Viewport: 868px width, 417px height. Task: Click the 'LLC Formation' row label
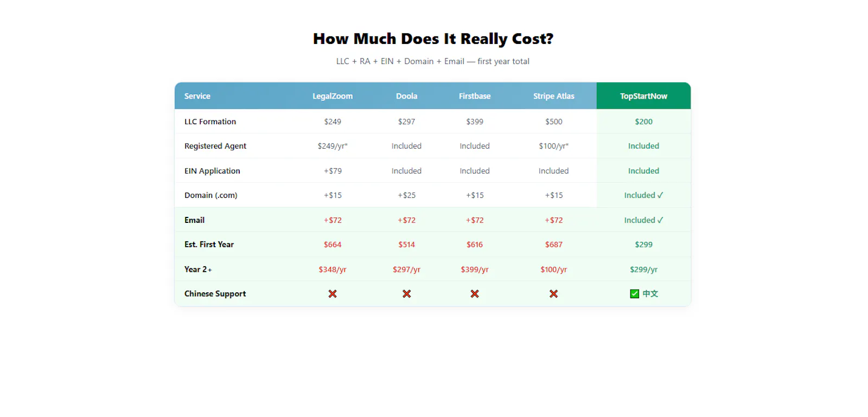[210, 121]
